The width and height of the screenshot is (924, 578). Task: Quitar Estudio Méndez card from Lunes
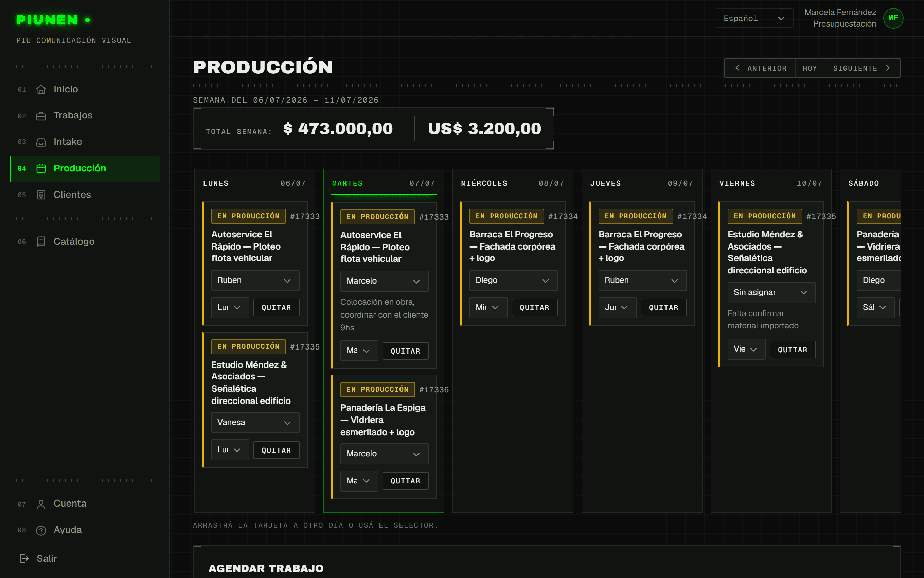[x=277, y=450]
